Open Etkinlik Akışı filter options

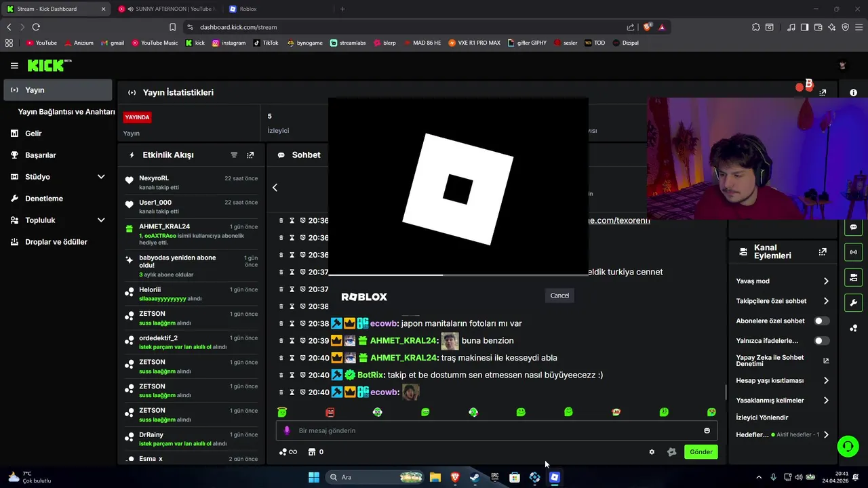click(x=234, y=155)
